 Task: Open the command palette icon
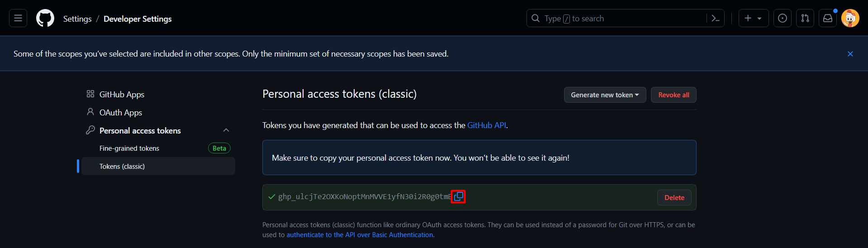(x=716, y=19)
